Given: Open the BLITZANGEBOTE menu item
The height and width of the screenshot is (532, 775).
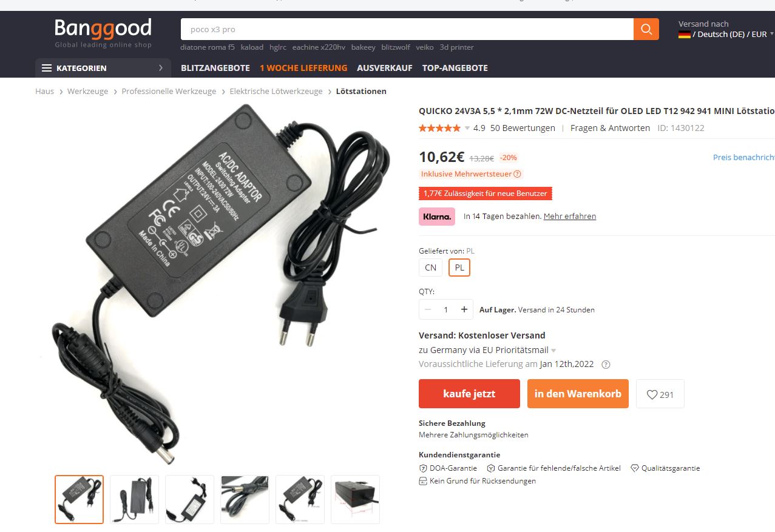Looking at the screenshot, I should (x=215, y=68).
